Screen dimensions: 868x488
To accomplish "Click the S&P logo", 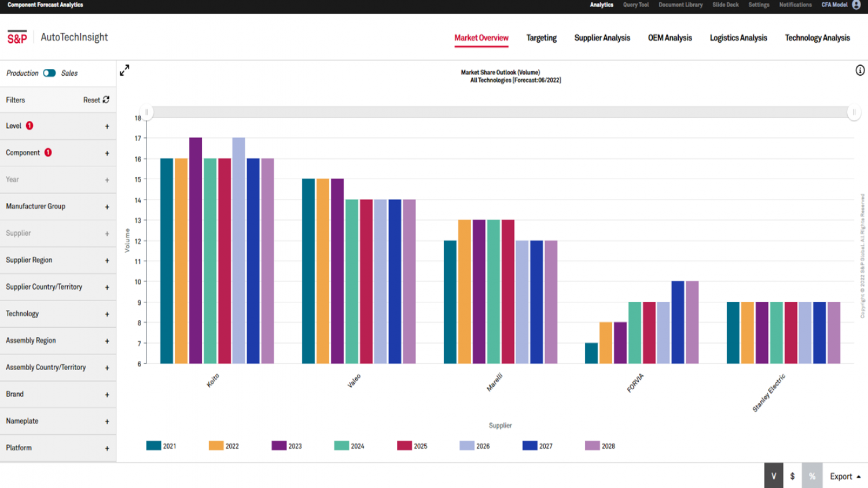I will [x=17, y=38].
